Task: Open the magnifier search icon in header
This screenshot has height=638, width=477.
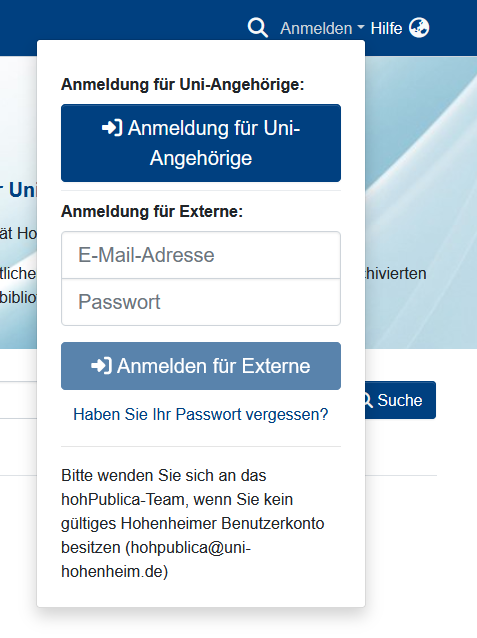Action: (x=258, y=28)
